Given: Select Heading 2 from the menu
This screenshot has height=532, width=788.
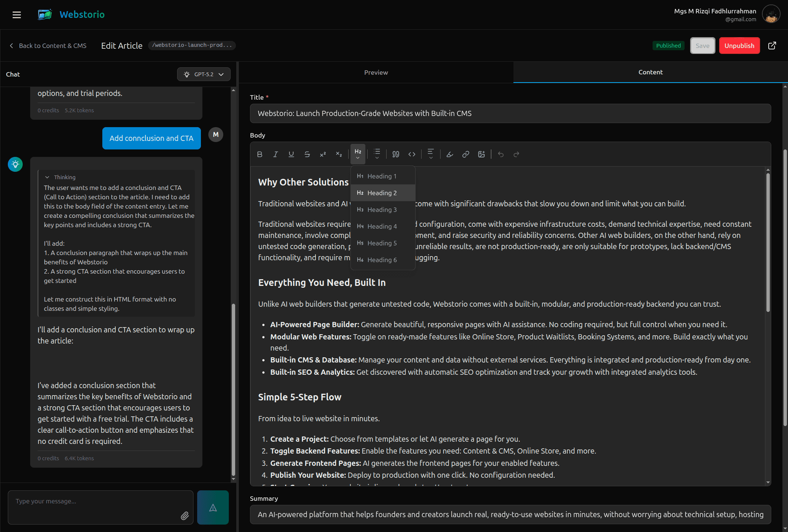Looking at the screenshot, I should (x=383, y=193).
